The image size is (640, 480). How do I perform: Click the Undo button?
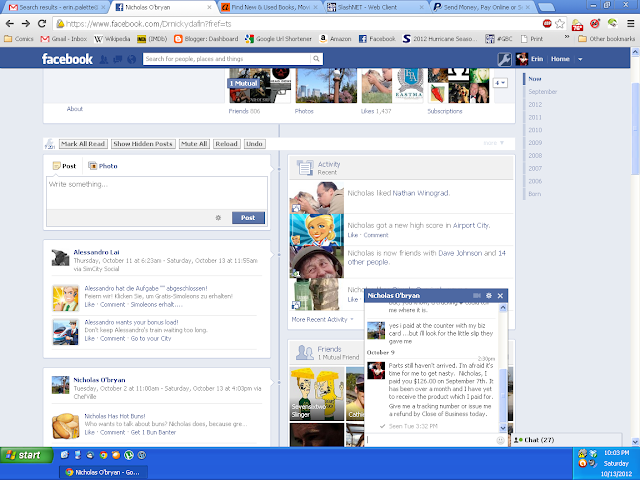[x=254, y=144]
